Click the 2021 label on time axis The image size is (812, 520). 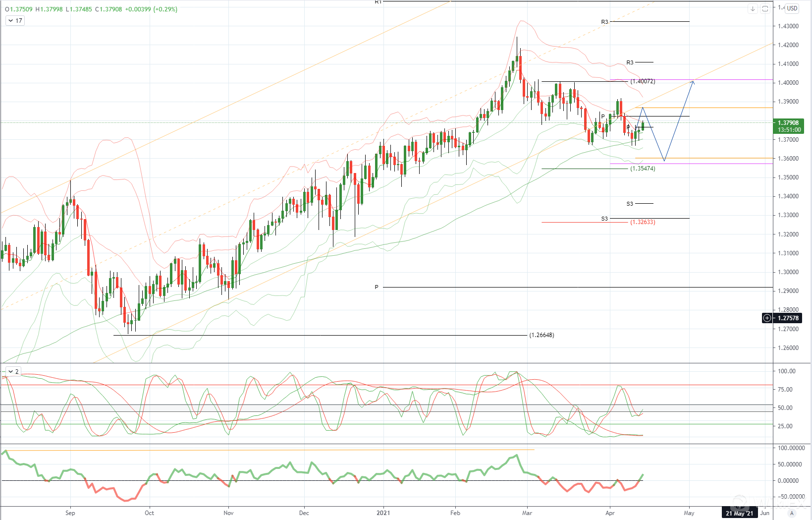click(x=383, y=513)
